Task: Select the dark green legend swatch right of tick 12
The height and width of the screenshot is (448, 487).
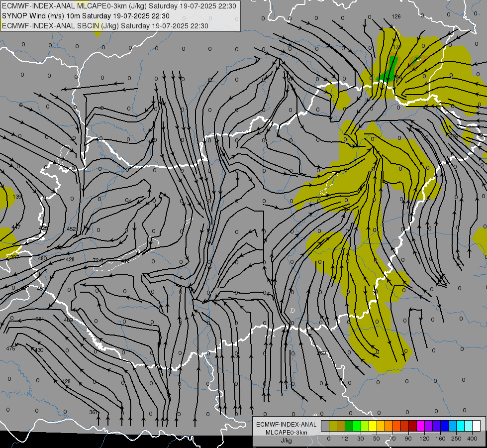Action: [x=349, y=426]
